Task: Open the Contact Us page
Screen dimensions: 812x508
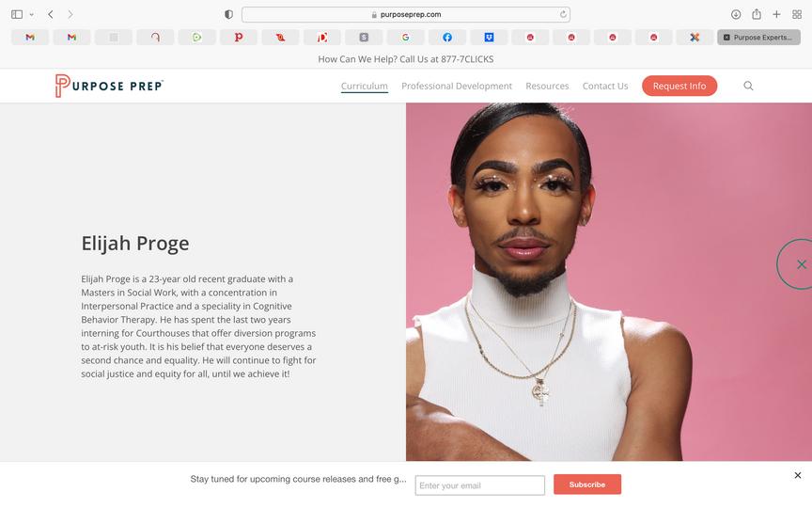Action: [x=605, y=86]
